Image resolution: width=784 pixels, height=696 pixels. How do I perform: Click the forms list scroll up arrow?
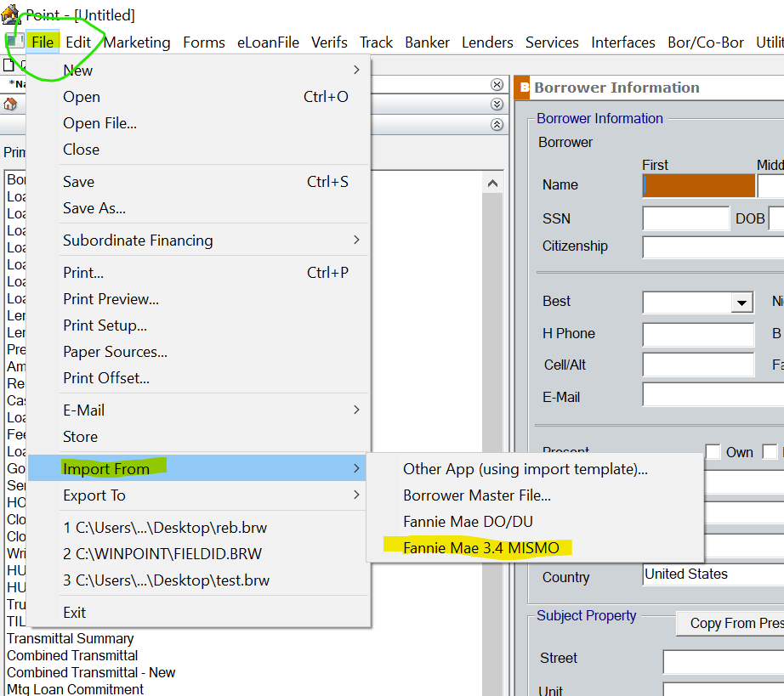point(493,183)
